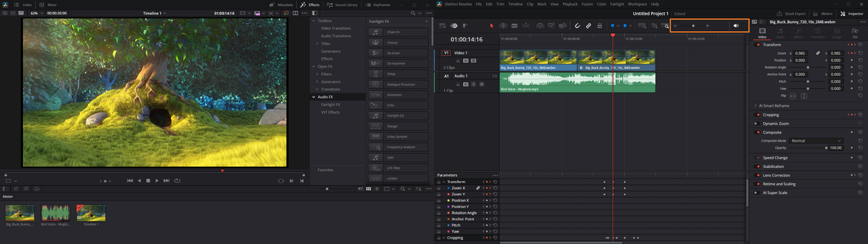Toggle the Effects library panel

pyautogui.click(x=310, y=4)
